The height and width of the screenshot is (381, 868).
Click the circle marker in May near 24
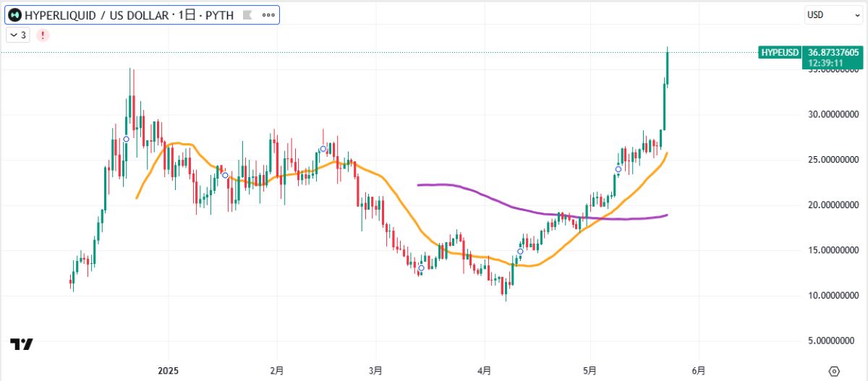point(618,169)
